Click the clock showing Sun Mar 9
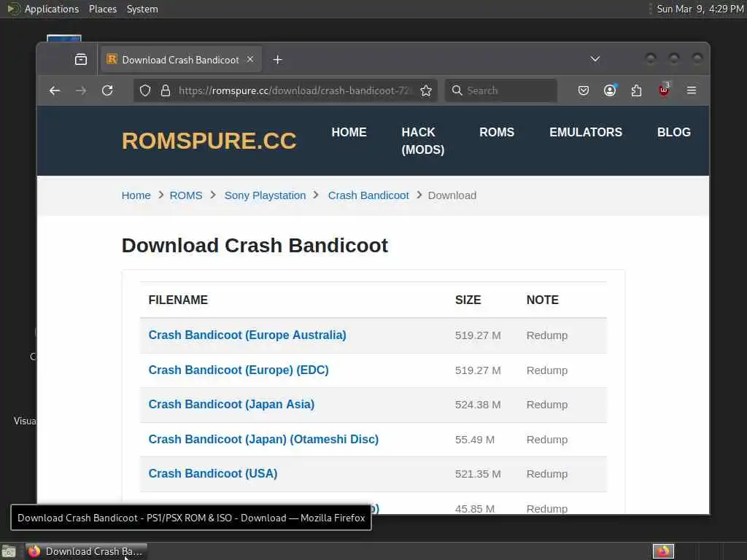 point(700,9)
